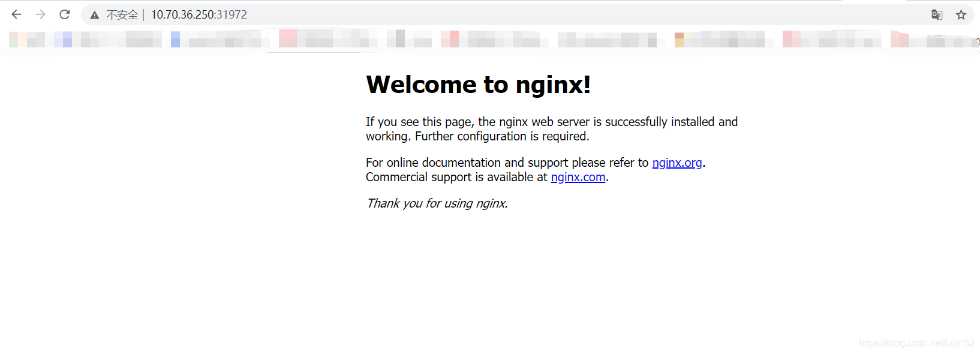Viewport: 980px width, 354px height.
Task: Select the address bar URL 10.70.36.250:31972
Action: click(199, 14)
